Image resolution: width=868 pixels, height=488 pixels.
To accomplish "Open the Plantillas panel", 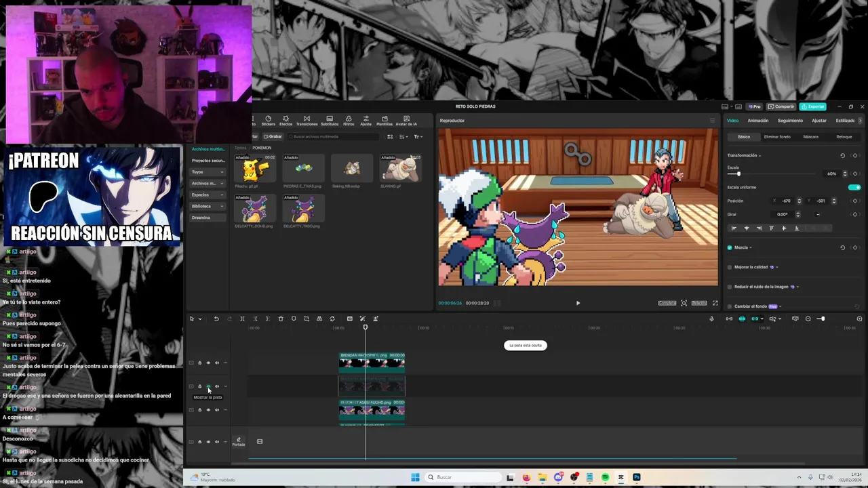I will coord(384,121).
